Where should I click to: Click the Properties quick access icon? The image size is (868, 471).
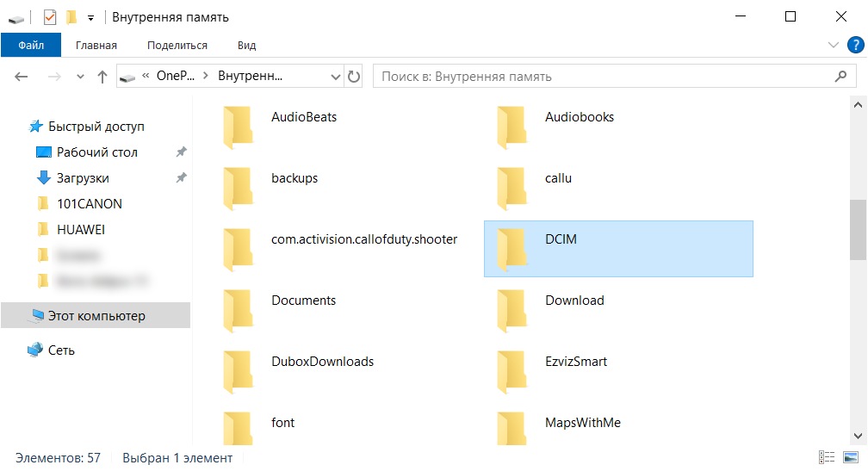pyautogui.click(x=50, y=17)
